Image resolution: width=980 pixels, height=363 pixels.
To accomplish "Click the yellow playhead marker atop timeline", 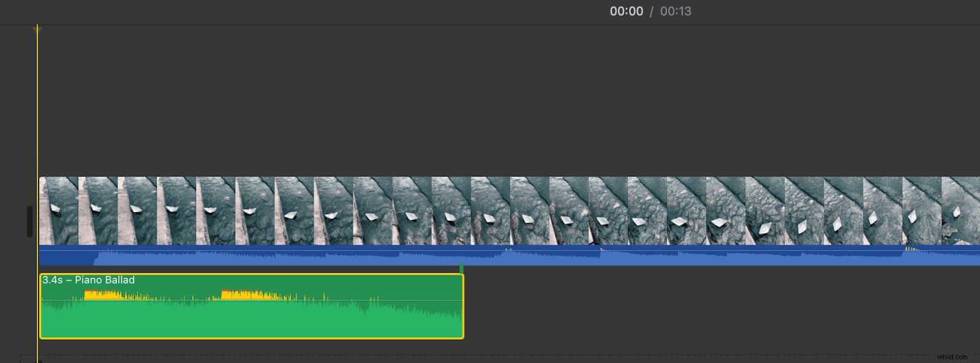I will [37, 29].
